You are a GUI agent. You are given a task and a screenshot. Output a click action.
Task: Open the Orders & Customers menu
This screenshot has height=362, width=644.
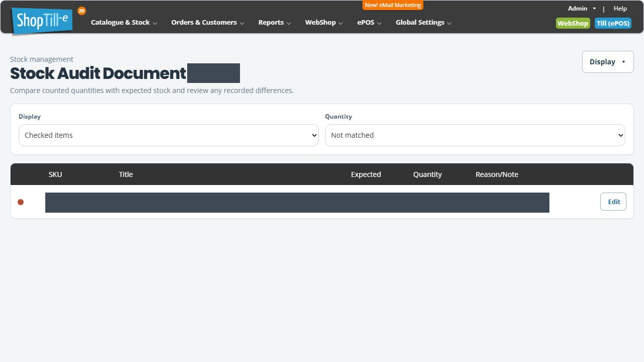coord(207,23)
